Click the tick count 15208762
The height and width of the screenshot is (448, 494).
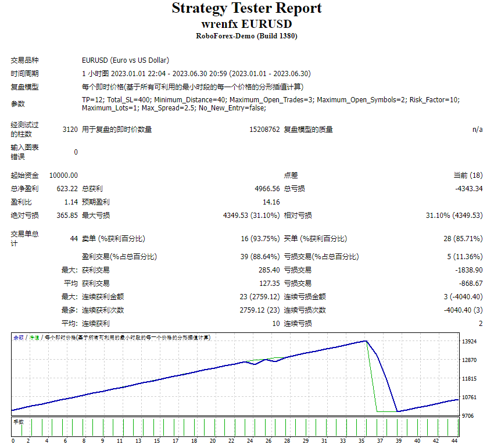(x=264, y=130)
